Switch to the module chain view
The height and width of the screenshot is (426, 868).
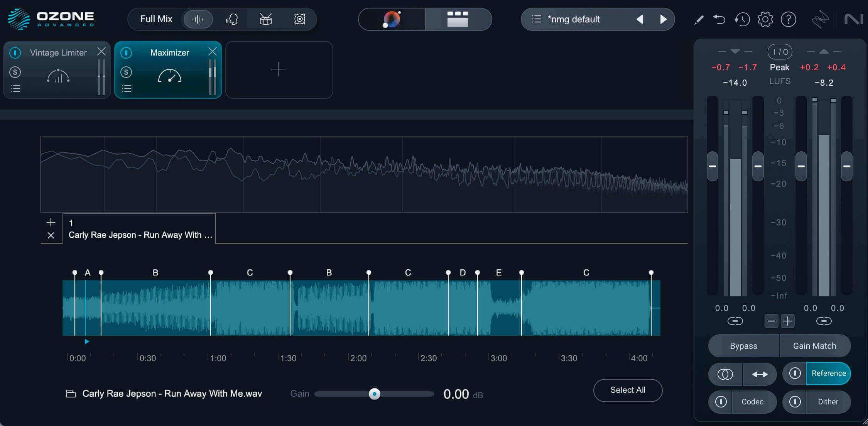(x=458, y=19)
